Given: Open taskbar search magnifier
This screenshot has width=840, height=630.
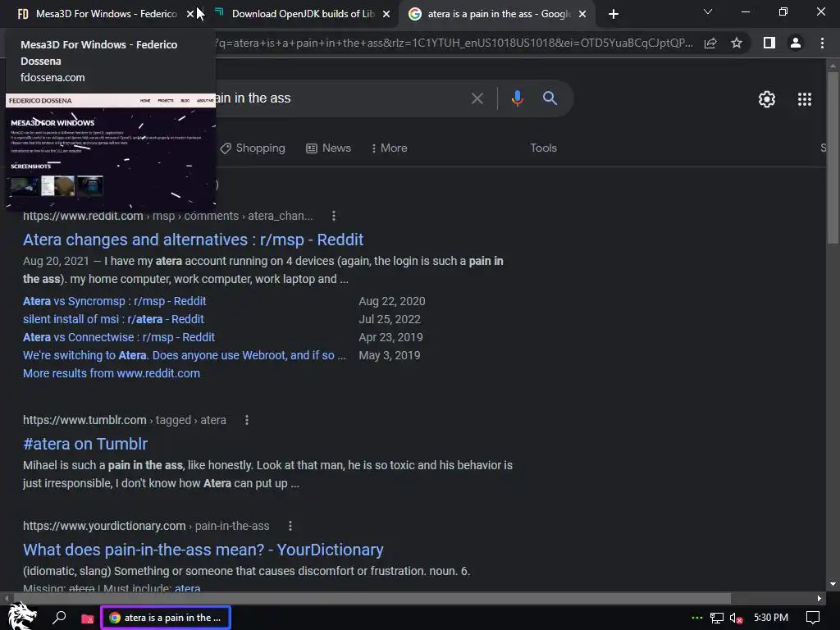Looking at the screenshot, I should [59, 618].
